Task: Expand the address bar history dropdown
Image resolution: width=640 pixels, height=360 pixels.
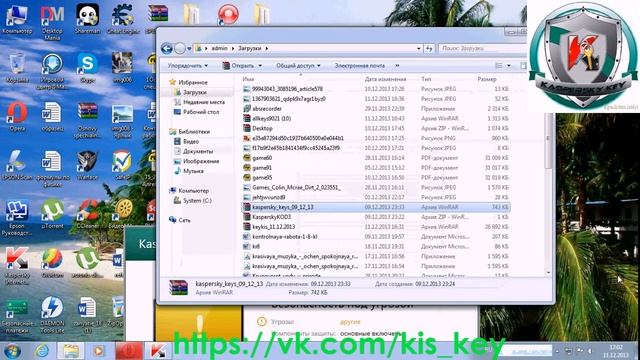Action: (419, 49)
